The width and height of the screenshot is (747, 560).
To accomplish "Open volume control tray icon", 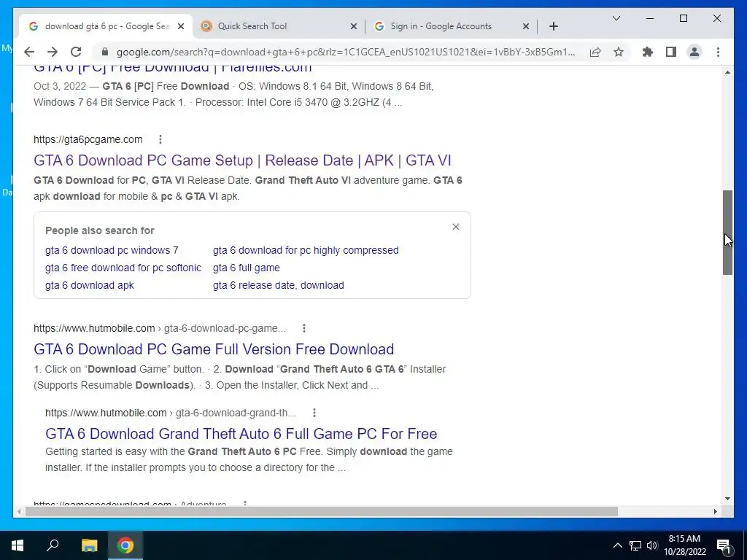I will [x=652, y=545].
